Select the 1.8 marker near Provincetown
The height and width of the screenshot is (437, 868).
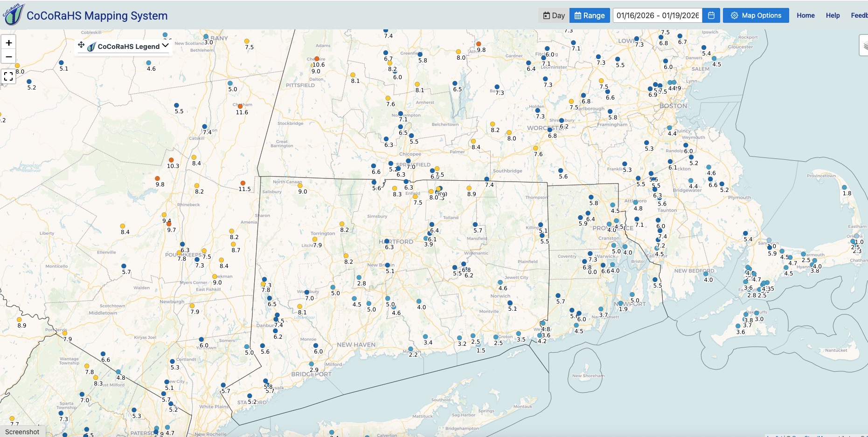click(x=844, y=187)
